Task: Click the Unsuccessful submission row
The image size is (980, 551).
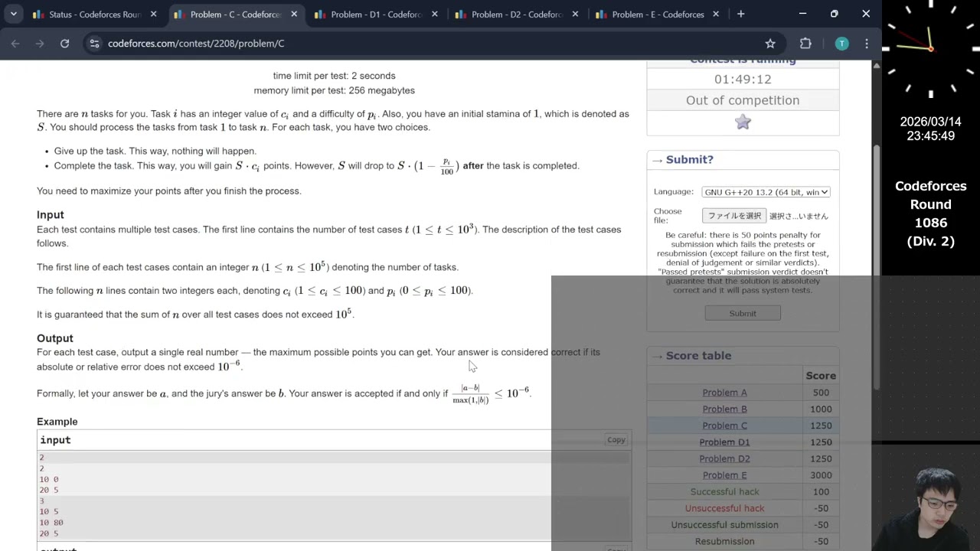Action: click(743, 525)
